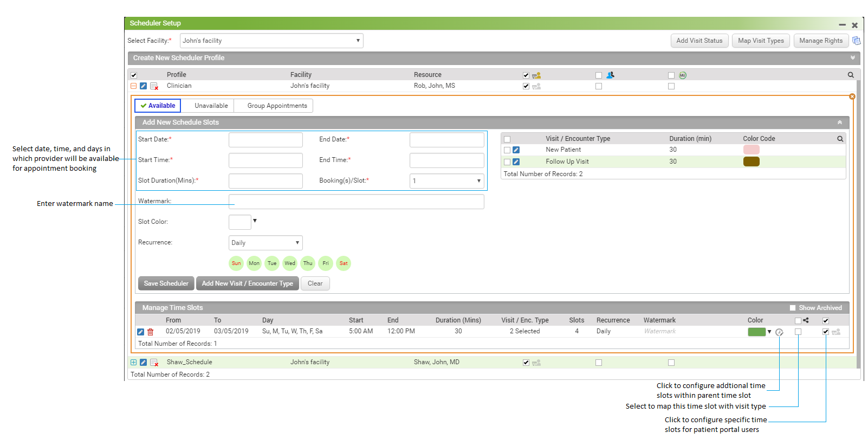Click the portal user icon in profile header
Viewport: 868px width, 439px height.
coord(536,75)
